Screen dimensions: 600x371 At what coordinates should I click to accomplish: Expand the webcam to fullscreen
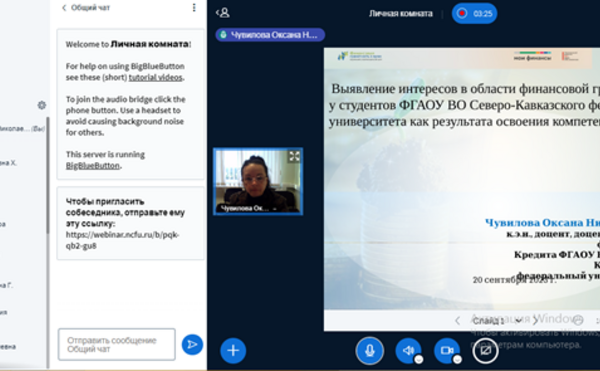tap(294, 156)
